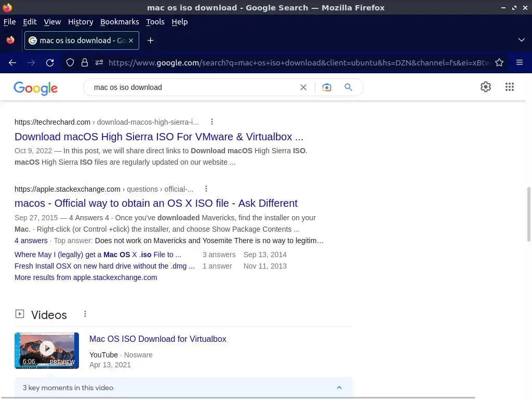Image resolution: width=532 pixels, height=399 pixels.
Task: Click the Sep 13, 2014 date text
Action: pyautogui.click(x=265, y=255)
